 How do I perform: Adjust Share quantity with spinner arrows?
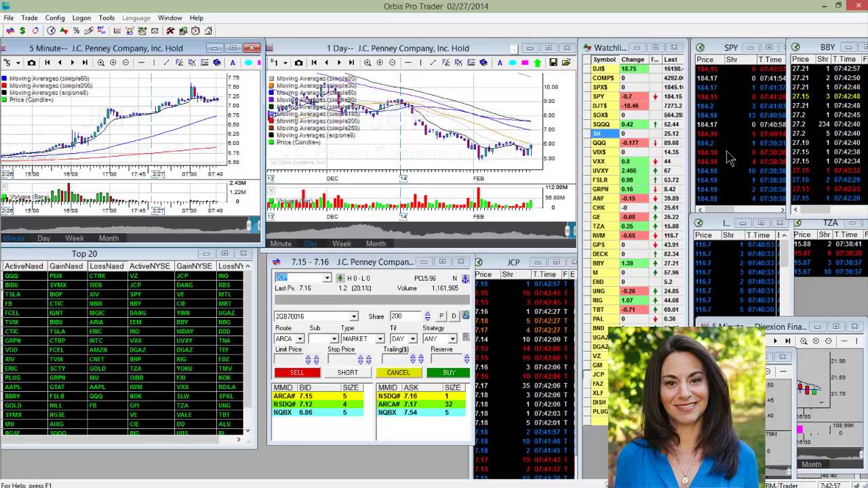click(x=427, y=316)
